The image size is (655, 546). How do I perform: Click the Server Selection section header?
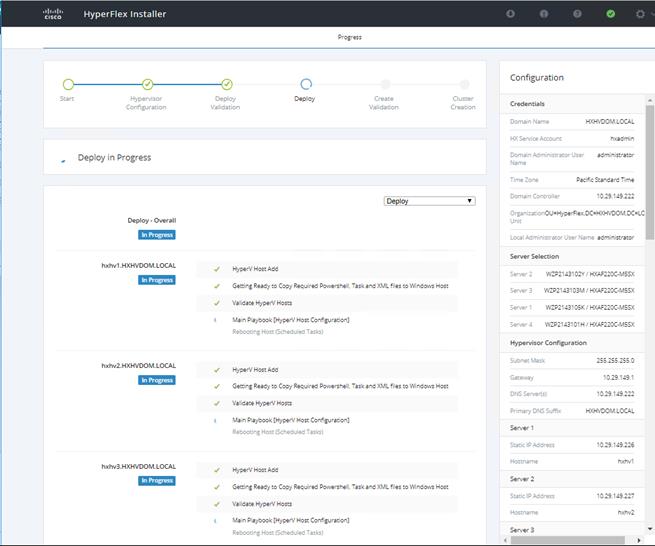(534, 256)
